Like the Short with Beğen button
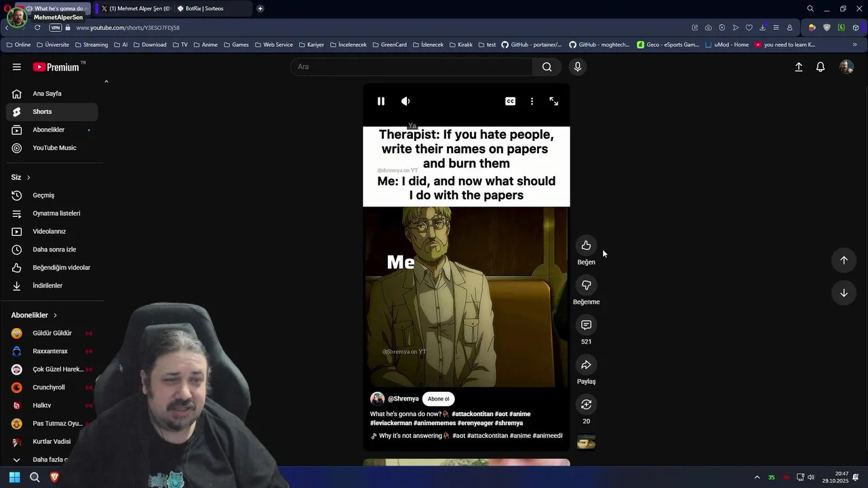868x488 pixels. click(586, 245)
